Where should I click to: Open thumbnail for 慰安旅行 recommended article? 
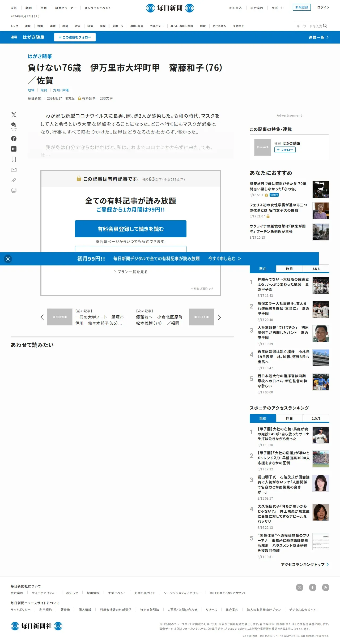click(321, 190)
